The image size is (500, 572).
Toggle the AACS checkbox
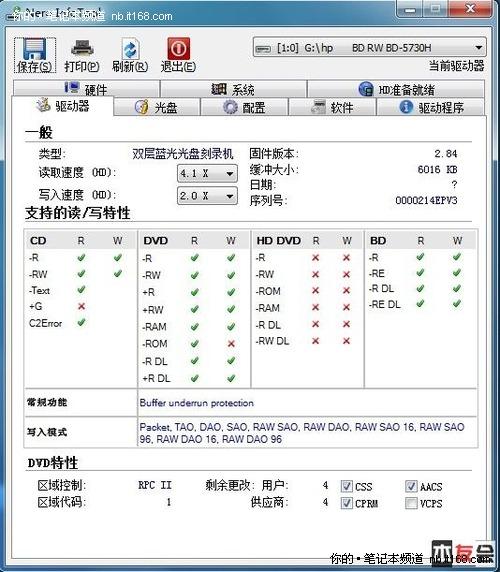[x=411, y=486]
